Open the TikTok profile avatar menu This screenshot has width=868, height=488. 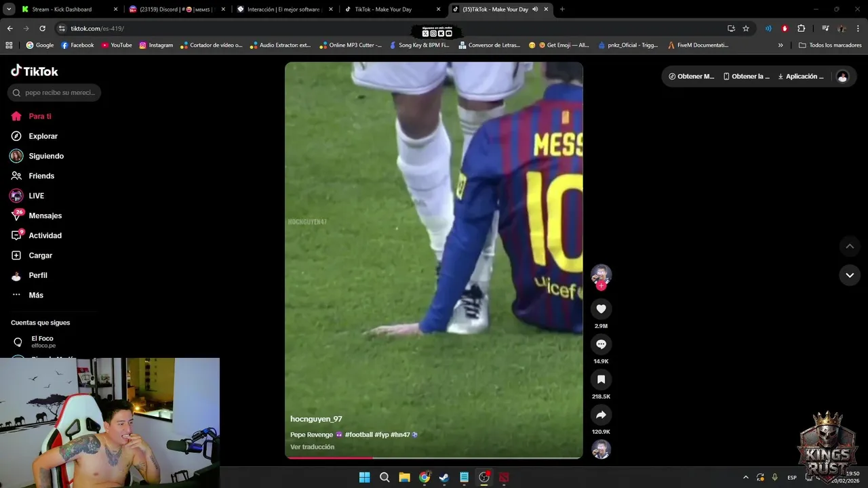click(x=842, y=77)
